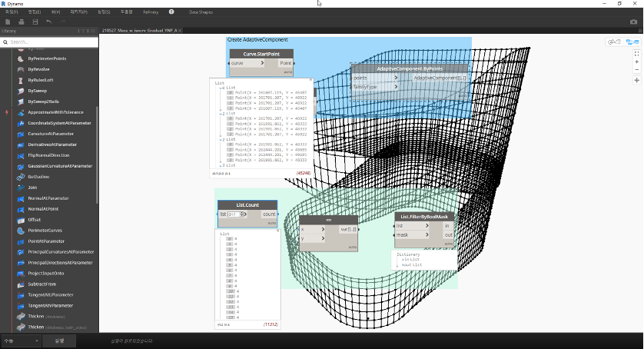Image resolution: width=644 pixels, height=349 pixels.
Task: Click the count output port on List.Count
Action: pyautogui.click(x=269, y=214)
